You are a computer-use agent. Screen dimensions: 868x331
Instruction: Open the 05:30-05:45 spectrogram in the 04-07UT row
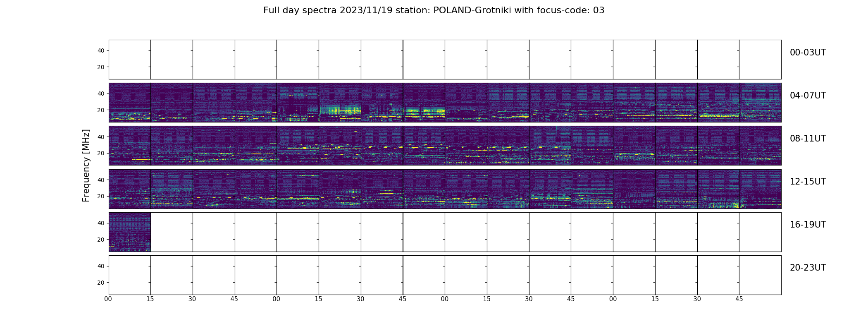tap(382, 103)
